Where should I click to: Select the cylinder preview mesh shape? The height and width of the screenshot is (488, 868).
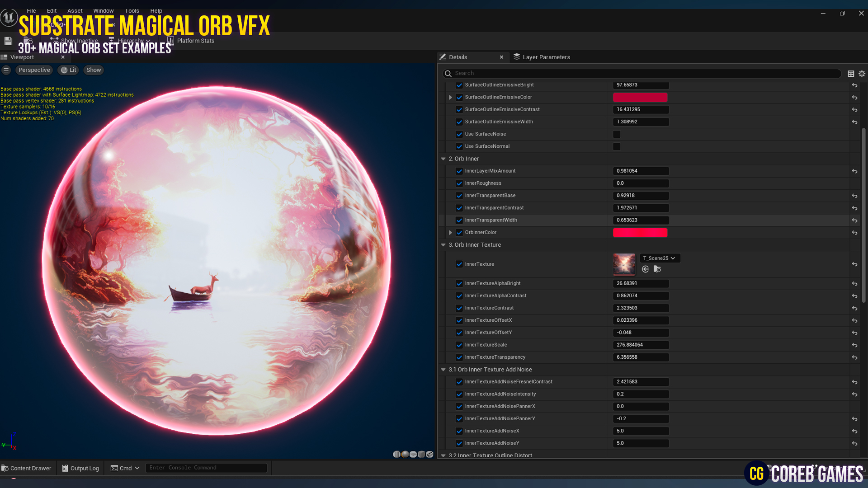396,454
